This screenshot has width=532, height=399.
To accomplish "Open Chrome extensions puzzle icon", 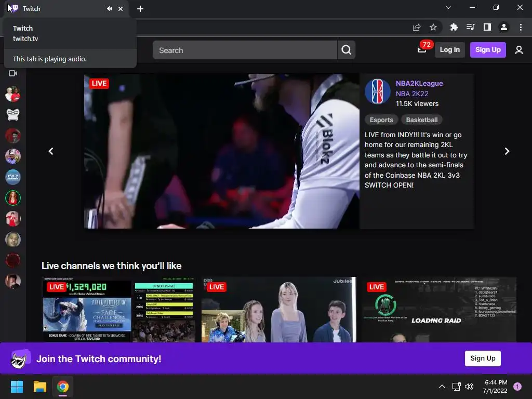I will [454, 27].
